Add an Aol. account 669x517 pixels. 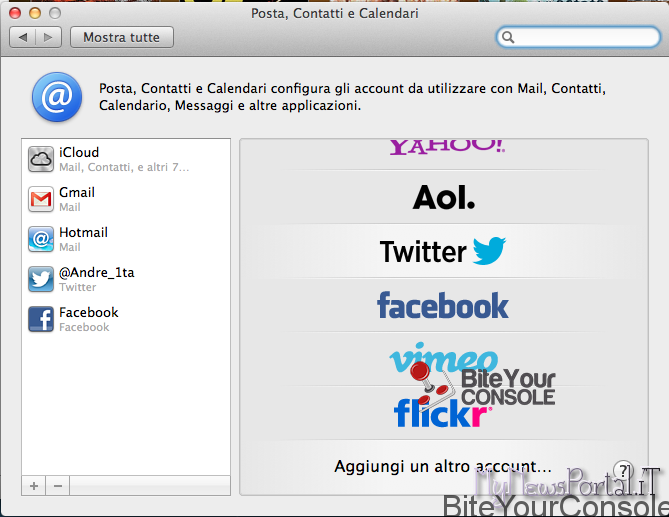point(444,198)
